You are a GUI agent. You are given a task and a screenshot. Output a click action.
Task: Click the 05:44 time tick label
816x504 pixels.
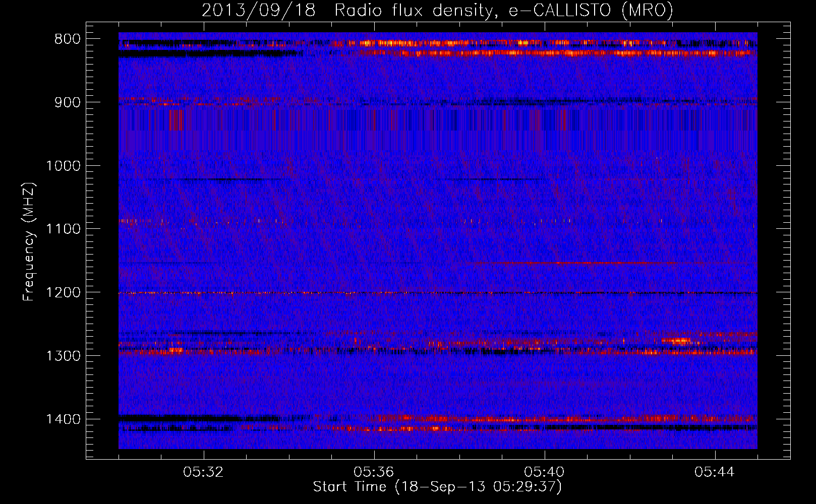[x=715, y=472]
